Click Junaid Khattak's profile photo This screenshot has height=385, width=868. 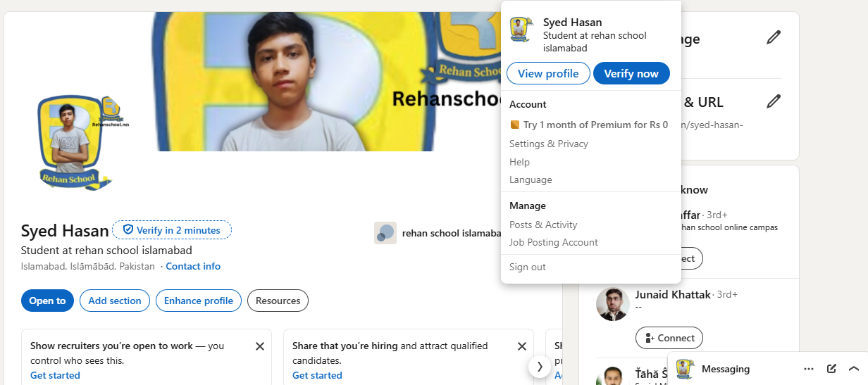pos(613,304)
